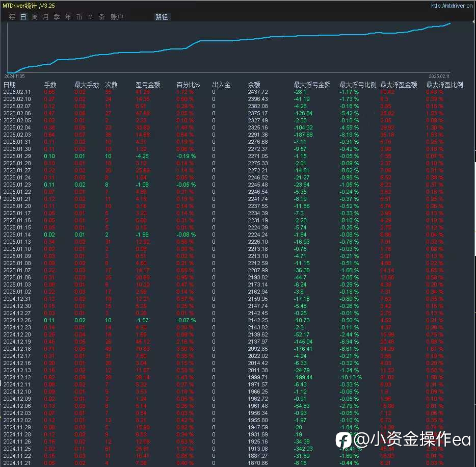
Task: Click the green loss value -1.86
Action: [142, 235]
